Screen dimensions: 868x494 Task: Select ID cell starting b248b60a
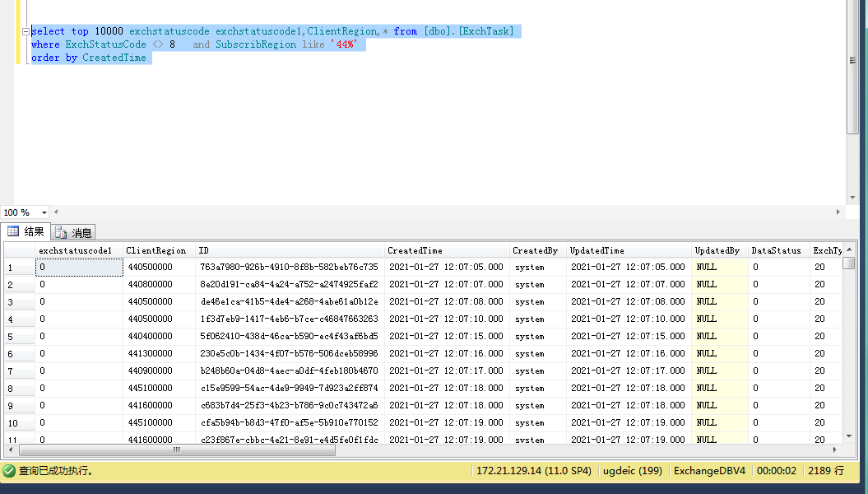pyautogui.click(x=290, y=370)
